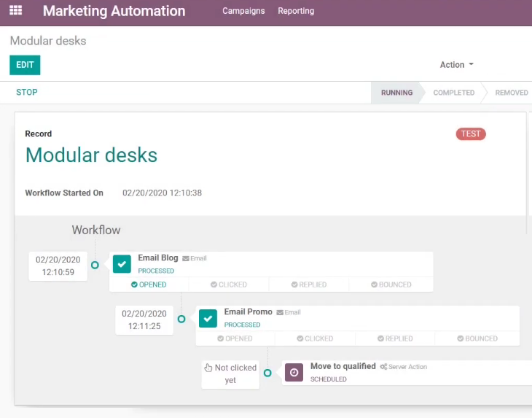Select CLICKED filter under Email Blog

click(x=229, y=285)
